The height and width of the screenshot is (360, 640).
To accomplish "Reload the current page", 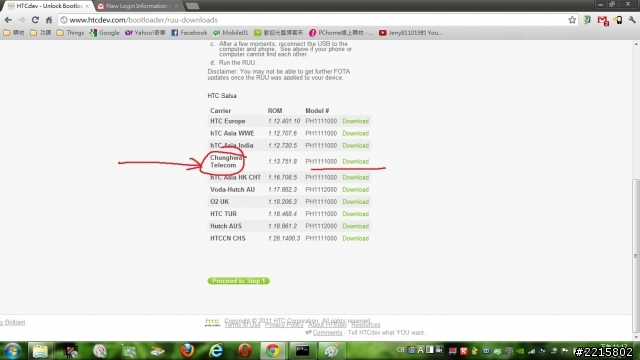I will pyautogui.click(x=36, y=20).
